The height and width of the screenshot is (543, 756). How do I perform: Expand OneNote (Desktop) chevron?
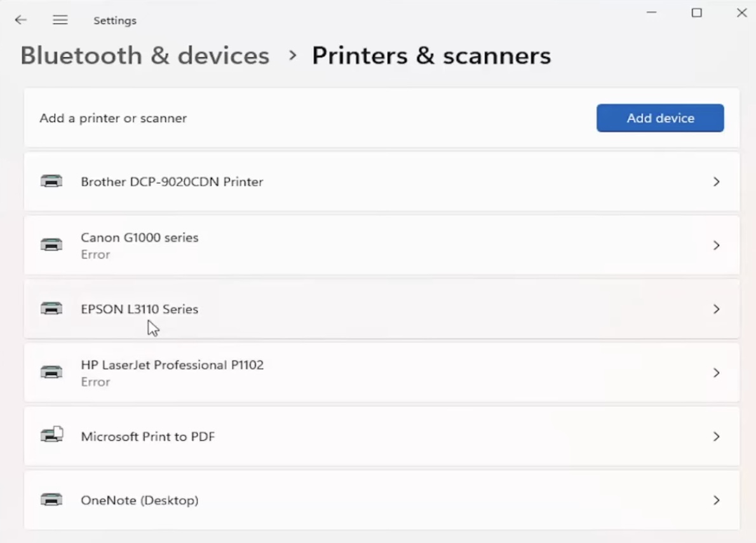(x=717, y=500)
